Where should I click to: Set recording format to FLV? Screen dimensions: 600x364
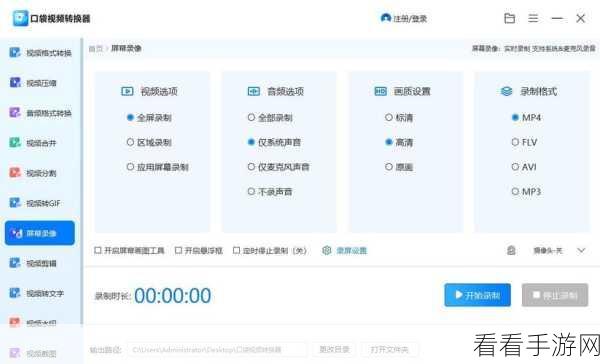coord(525,142)
